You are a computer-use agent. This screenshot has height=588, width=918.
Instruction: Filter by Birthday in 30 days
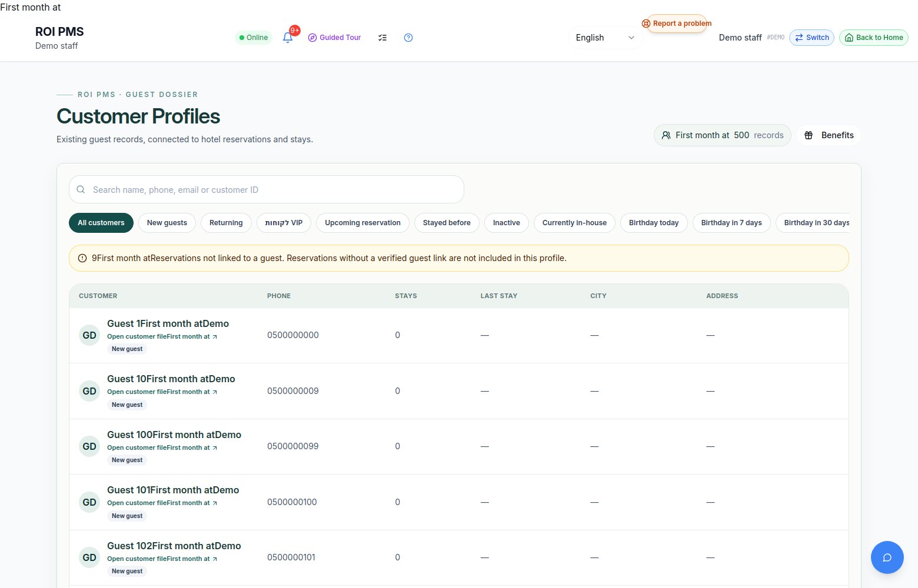[813, 223]
